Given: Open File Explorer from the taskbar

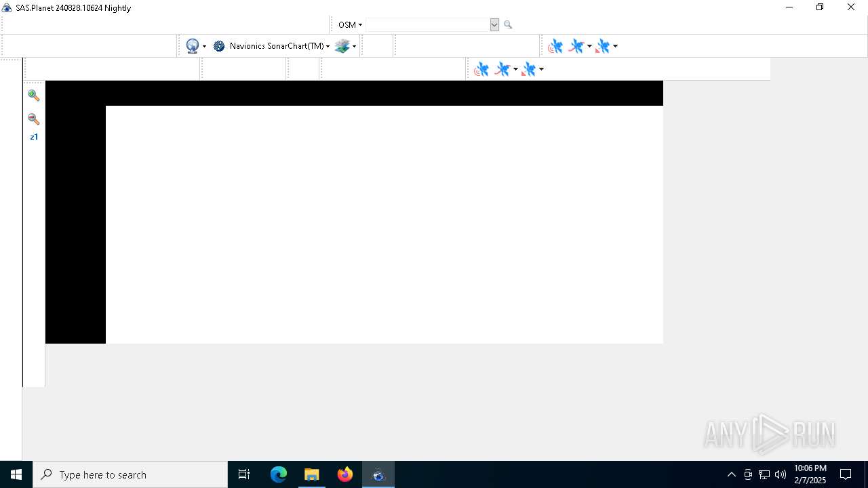Looking at the screenshot, I should click(311, 474).
